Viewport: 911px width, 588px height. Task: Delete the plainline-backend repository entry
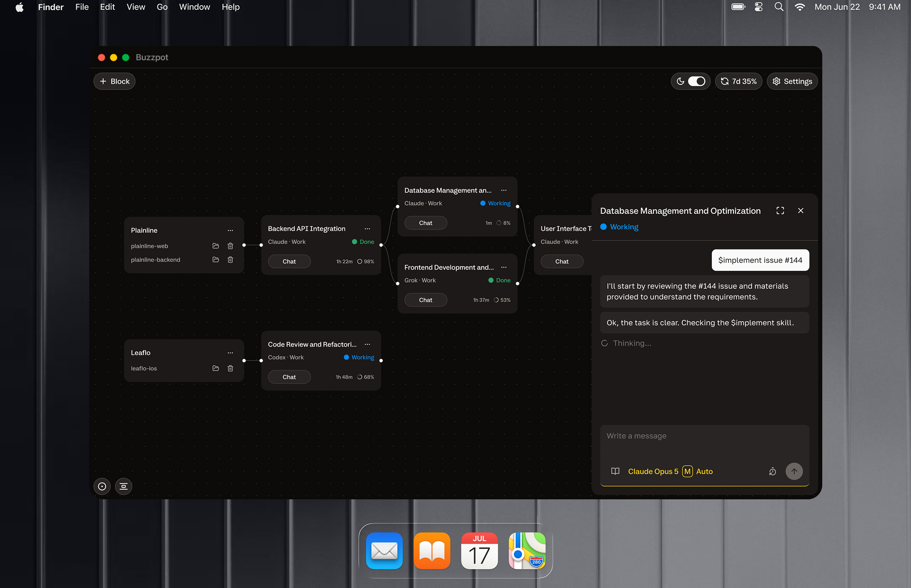point(230,260)
